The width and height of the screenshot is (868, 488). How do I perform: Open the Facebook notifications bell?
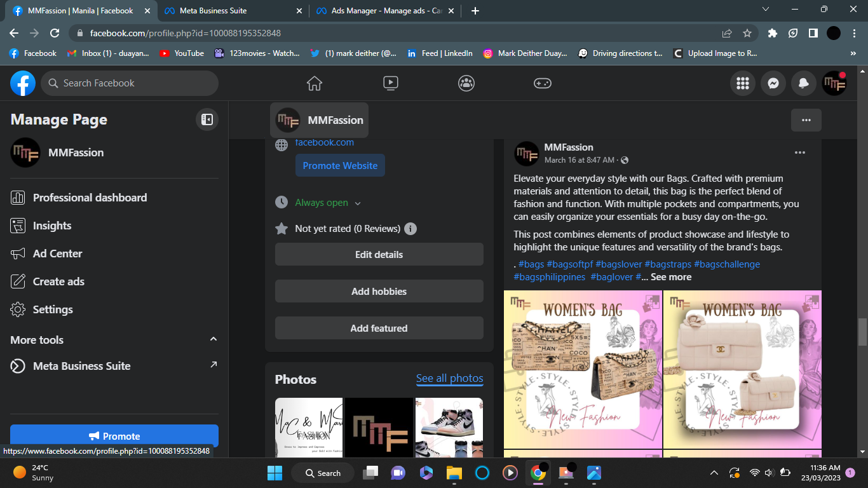click(x=804, y=83)
